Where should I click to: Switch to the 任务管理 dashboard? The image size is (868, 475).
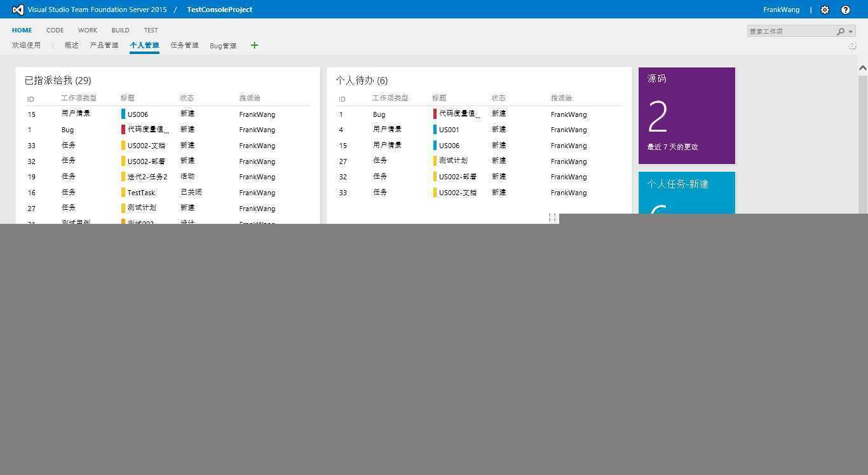tap(184, 45)
